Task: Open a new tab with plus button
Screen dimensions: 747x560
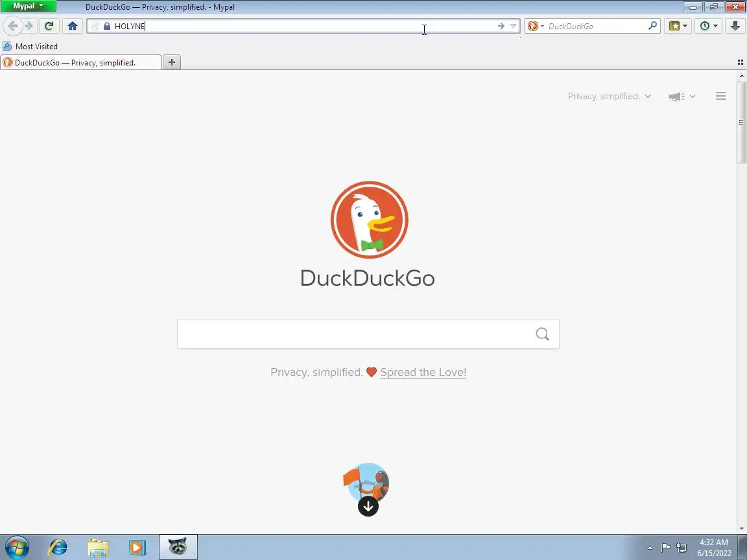Action: 172,62
